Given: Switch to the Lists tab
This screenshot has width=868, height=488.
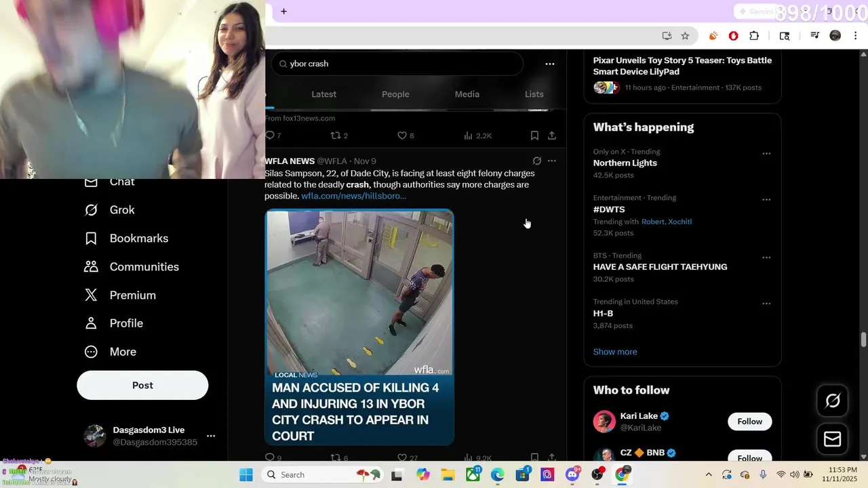Looking at the screenshot, I should coord(534,94).
